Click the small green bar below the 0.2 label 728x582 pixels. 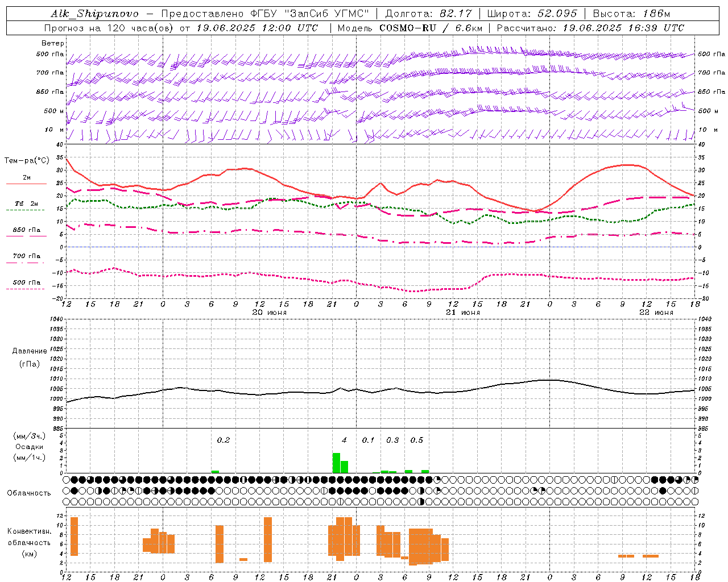(215, 471)
